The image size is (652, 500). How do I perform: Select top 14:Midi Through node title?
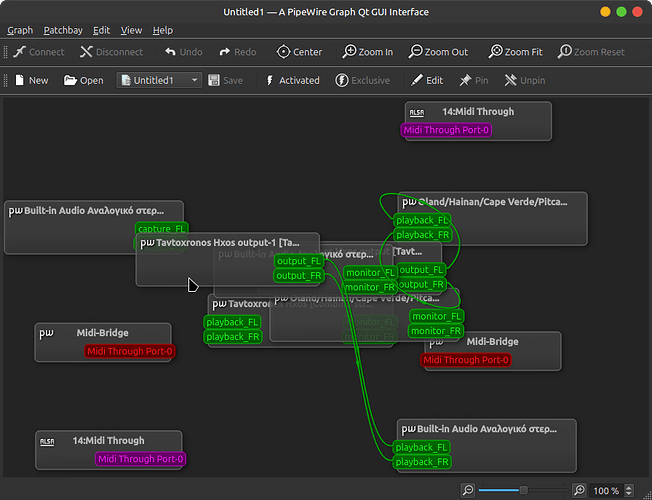pyautogui.click(x=478, y=111)
